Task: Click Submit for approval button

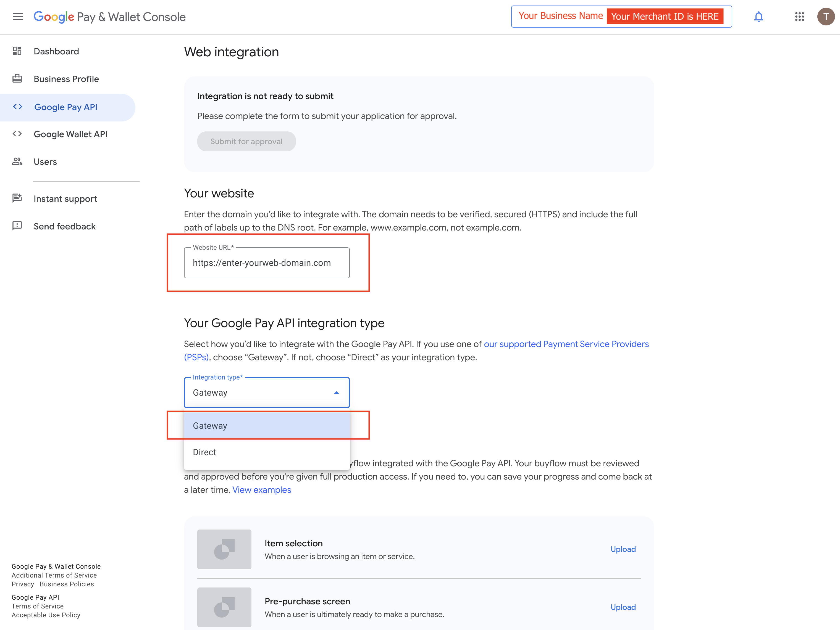Action: [246, 142]
